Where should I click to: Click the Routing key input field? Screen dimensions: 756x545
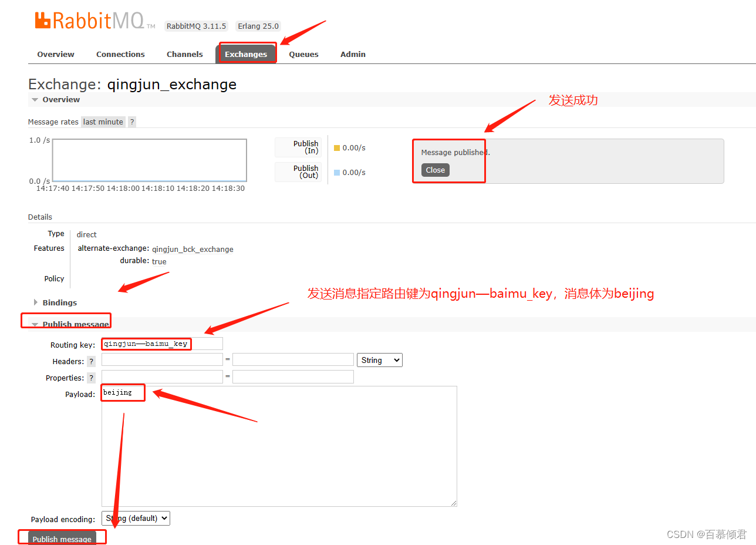point(162,344)
